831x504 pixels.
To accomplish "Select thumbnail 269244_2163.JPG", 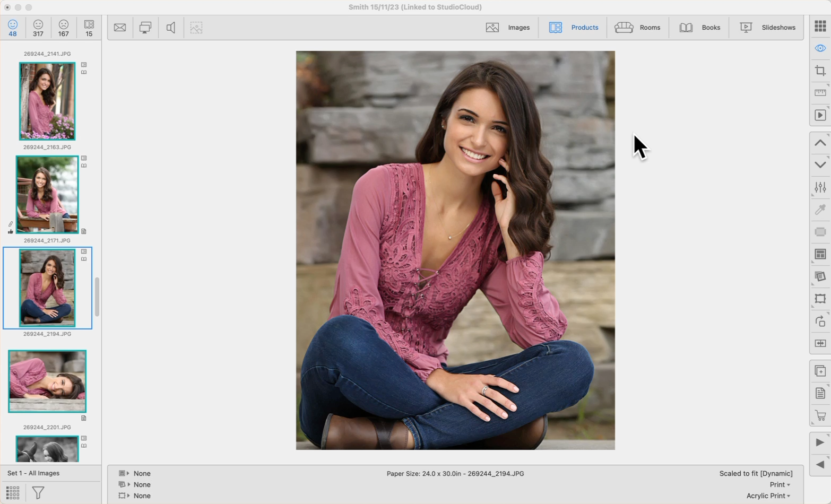I will coord(47,101).
